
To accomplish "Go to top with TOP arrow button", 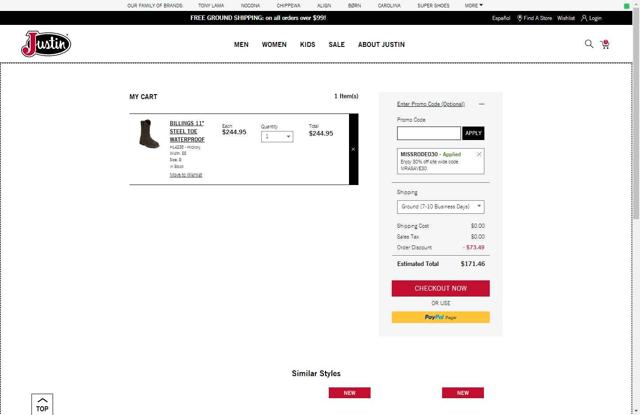I will [x=42, y=404].
